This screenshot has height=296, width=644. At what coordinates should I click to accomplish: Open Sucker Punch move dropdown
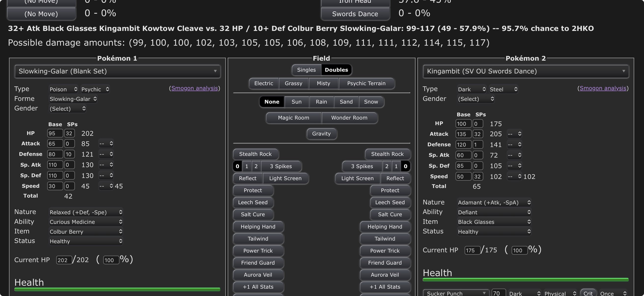click(456, 293)
